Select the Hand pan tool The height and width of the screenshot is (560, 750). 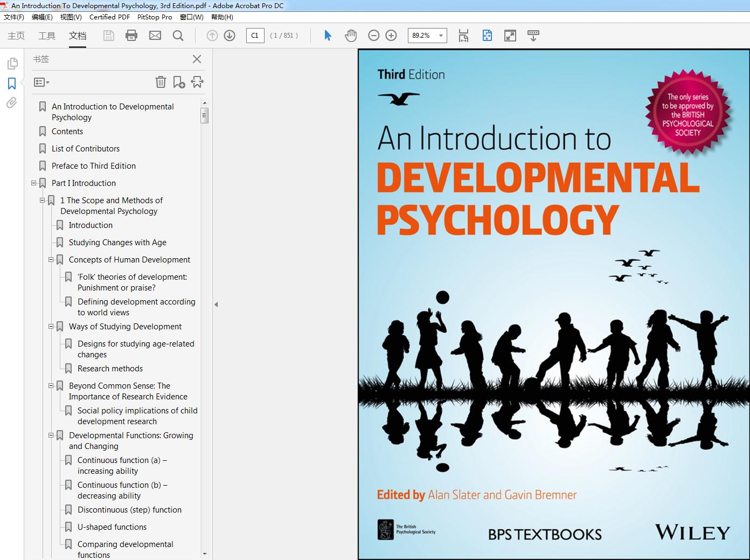[351, 36]
